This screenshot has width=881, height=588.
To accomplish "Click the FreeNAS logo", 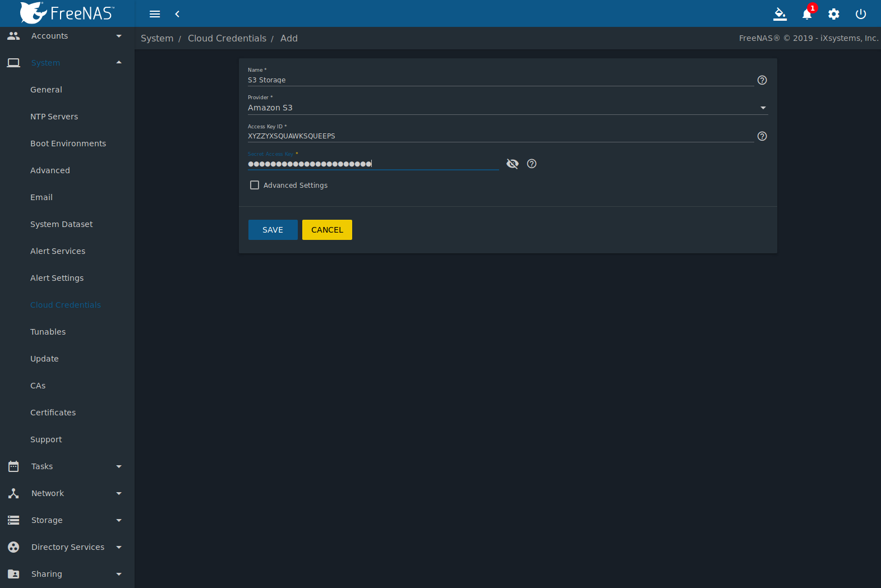I will [67, 13].
